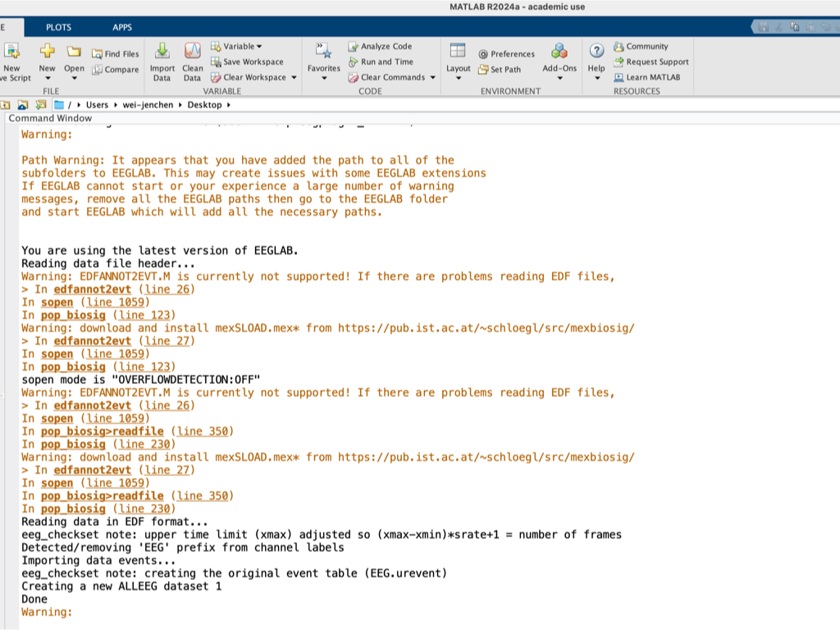Open 'line 27' link just below the last mexSLOAD warning
840x630 pixels.
point(167,470)
